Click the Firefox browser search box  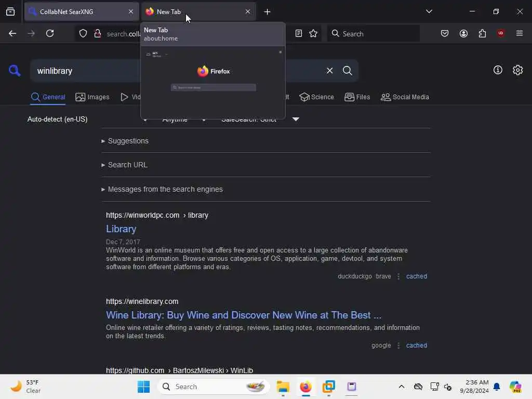point(373,33)
